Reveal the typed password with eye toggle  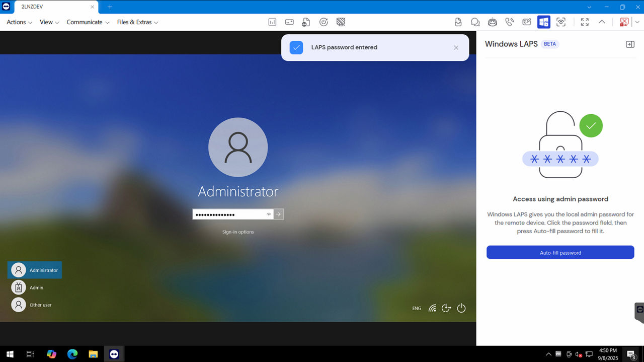coord(268,214)
